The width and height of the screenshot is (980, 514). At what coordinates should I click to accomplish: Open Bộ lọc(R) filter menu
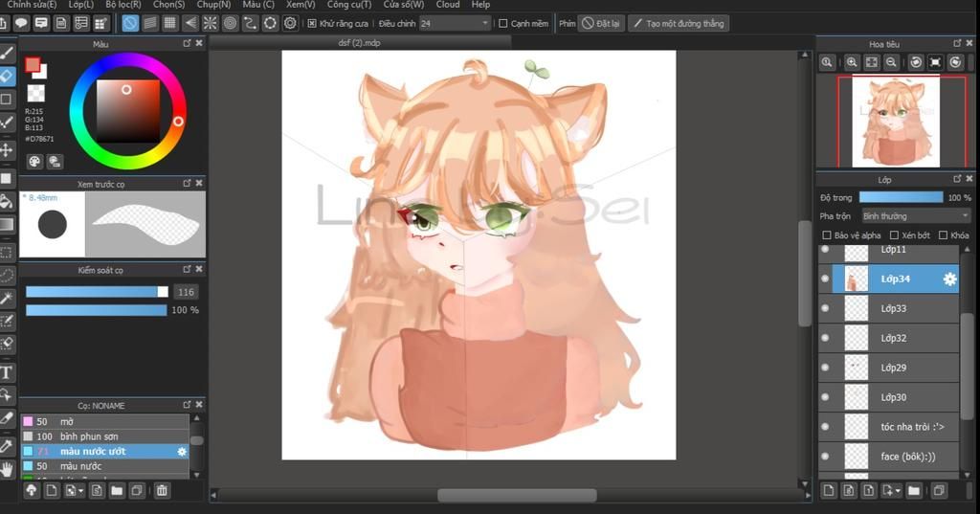coord(123,5)
